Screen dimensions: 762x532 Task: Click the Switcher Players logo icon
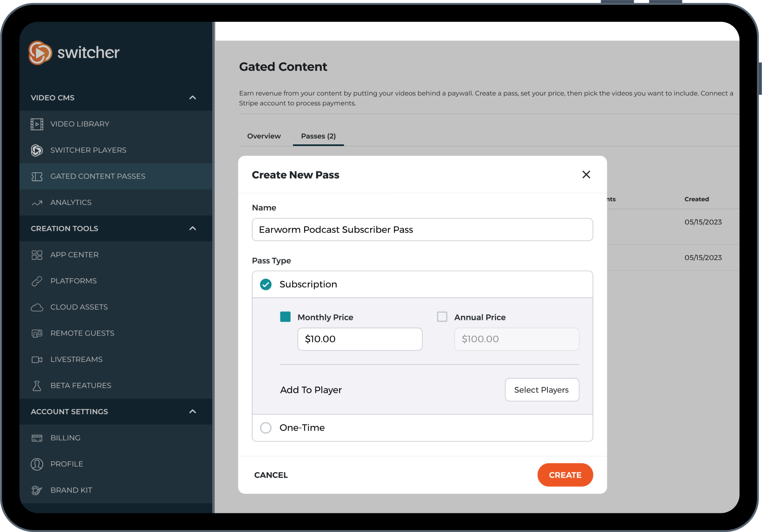coord(37,150)
